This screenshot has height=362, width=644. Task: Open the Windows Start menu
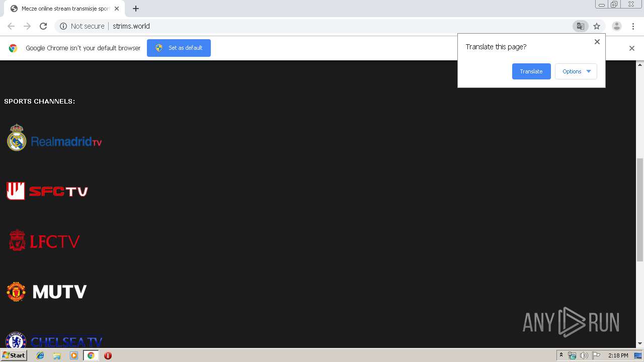pyautogui.click(x=14, y=355)
